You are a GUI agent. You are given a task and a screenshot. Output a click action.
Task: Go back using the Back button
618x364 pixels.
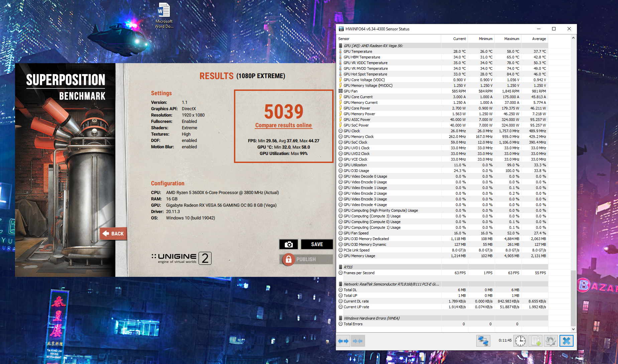[113, 233]
